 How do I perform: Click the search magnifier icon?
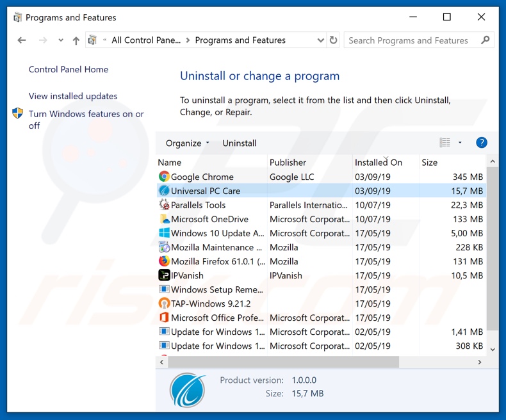(485, 40)
